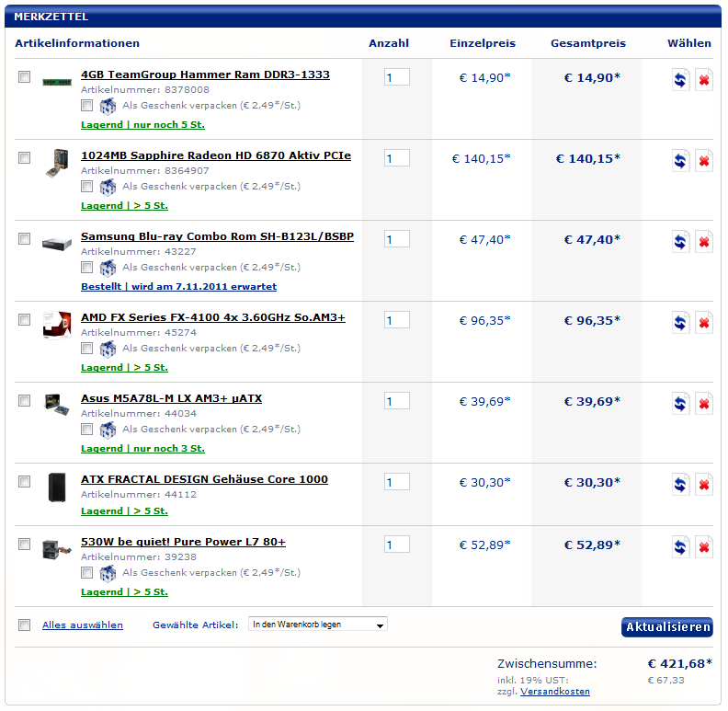Click gift box icon under TeamGroup Hammer Ram
Image resolution: width=728 pixels, height=711 pixels.
108,107
